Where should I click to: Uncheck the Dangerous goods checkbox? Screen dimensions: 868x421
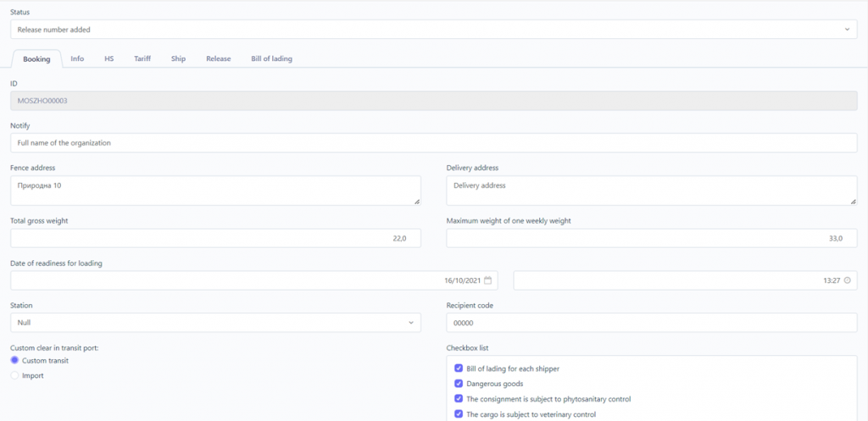pos(459,384)
